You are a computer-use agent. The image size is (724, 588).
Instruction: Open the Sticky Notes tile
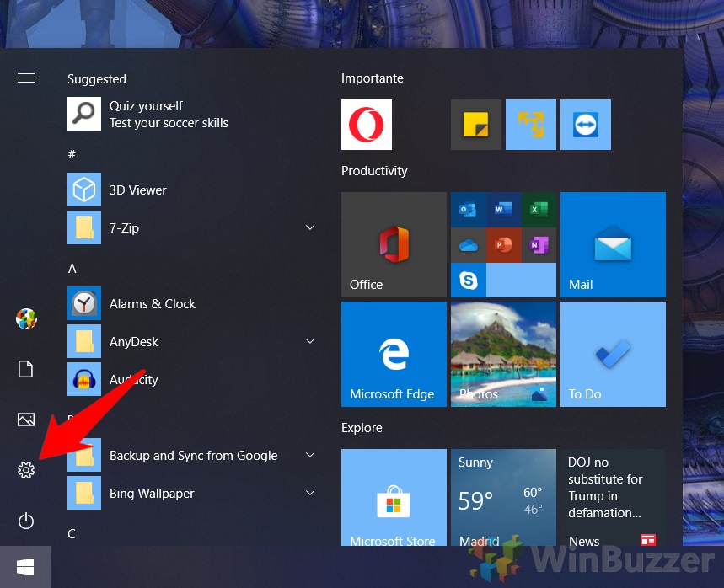click(476, 125)
